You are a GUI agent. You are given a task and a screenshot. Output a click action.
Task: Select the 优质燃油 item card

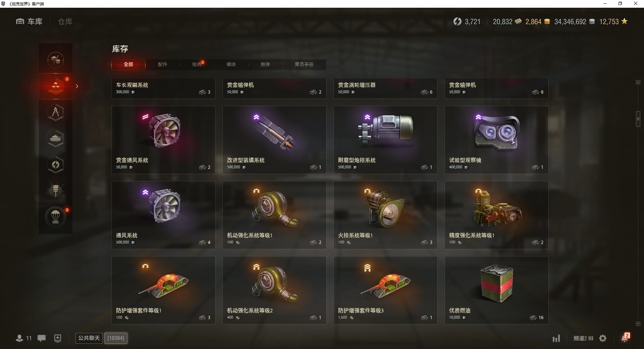pos(496,290)
